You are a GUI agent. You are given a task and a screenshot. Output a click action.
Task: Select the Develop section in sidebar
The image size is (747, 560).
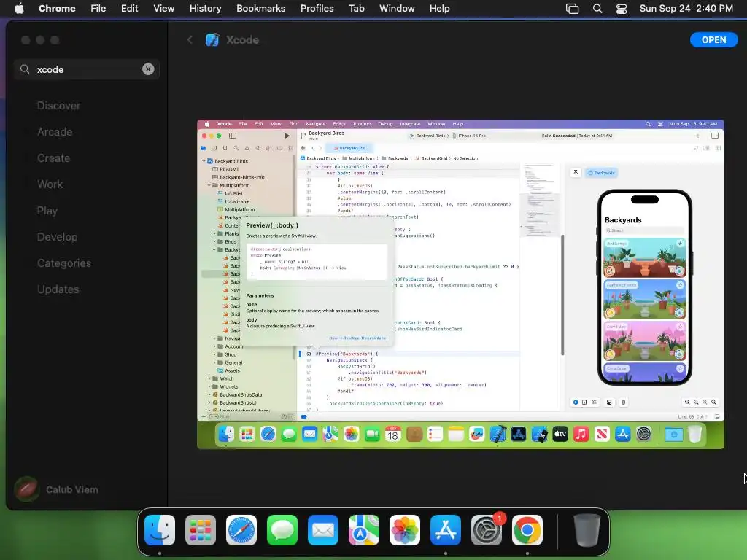pyautogui.click(x=57, y=237)
